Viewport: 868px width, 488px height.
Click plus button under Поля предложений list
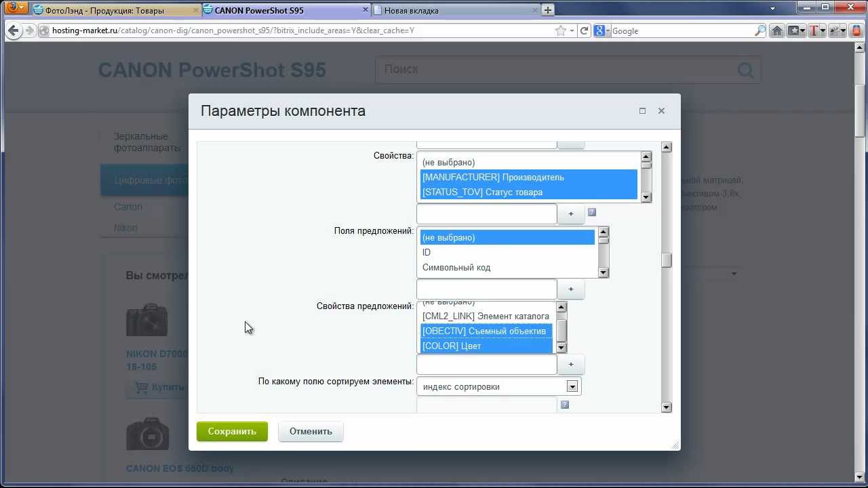570,289
